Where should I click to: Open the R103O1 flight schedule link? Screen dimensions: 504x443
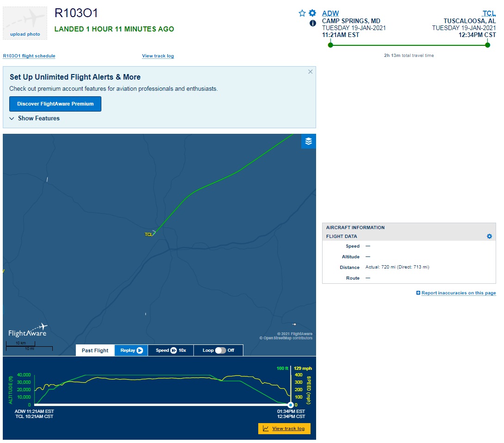(x=29, y=56)
